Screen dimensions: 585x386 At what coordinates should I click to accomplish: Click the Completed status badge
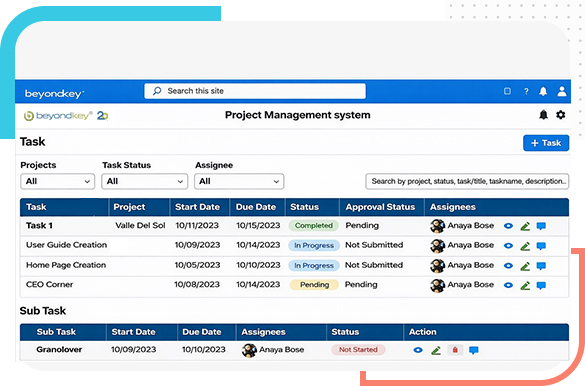pyautogui.click(x=313, y=226)
